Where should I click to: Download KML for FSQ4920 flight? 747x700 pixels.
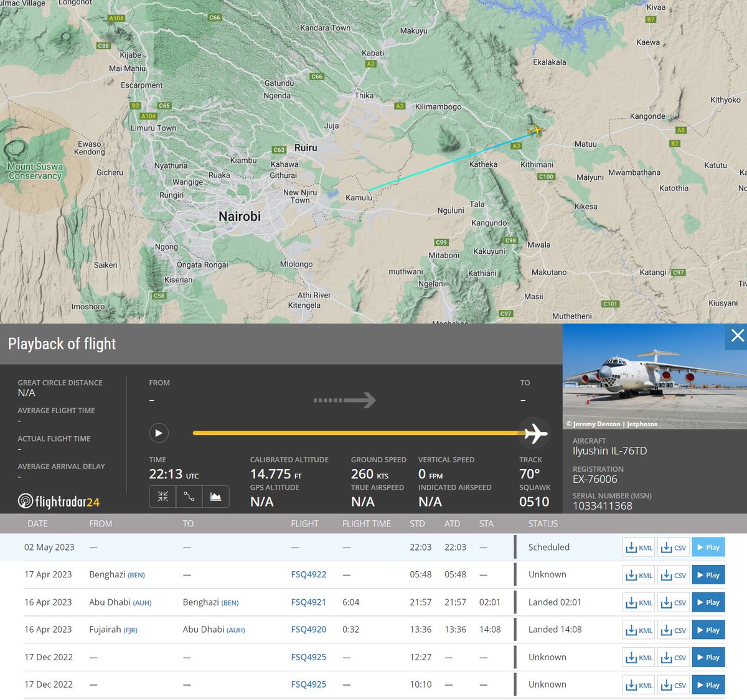point(639,630)
